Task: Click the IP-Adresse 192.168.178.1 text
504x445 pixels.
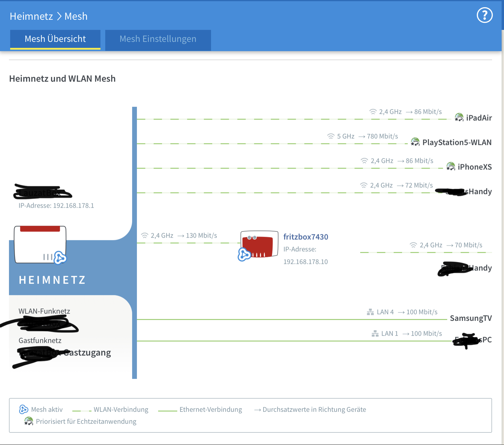Action: 56,206
